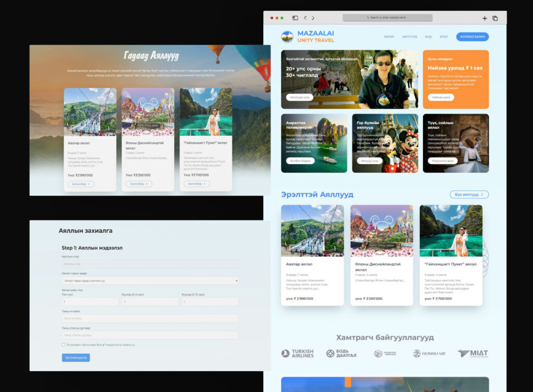Open Японы Диснейландтэй аялал card in Эрэлттэй Аяллууд
Image resolution: width=533 pixels, height=392 pixels.
382,255
